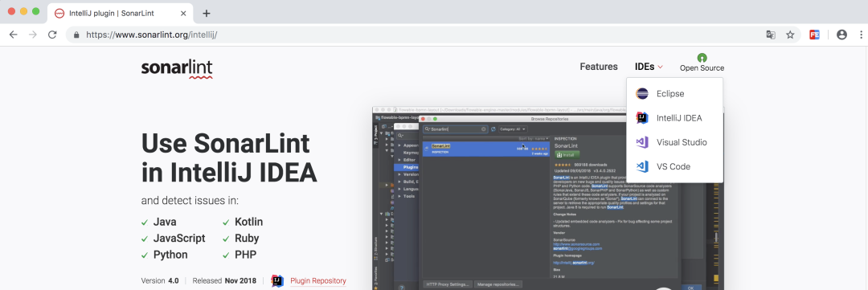The height and width of the screenshot is (290, 868).
Task: Select IntelliJ IDEA from the IDEs menu
Action: [x=674, y=118]
